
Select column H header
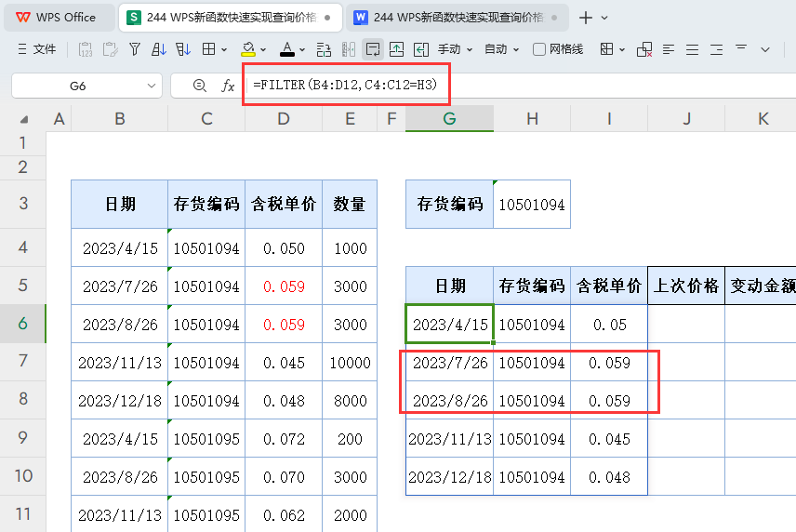tap(532, 119)
